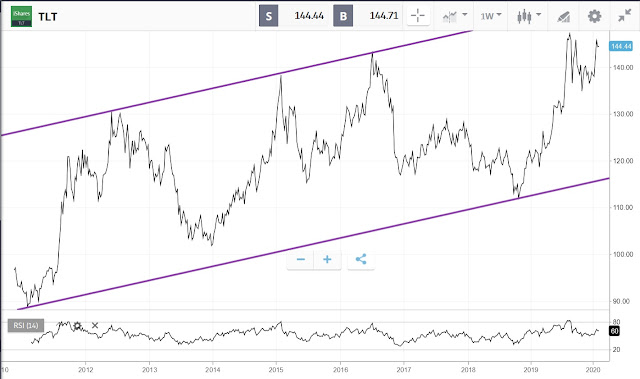
Task: Select the upper purple channel trendline
Action: (237, 83)
